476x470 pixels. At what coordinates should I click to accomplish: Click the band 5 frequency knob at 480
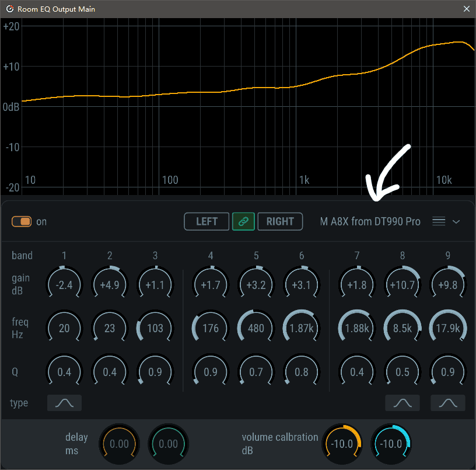[x=256, y=328]
